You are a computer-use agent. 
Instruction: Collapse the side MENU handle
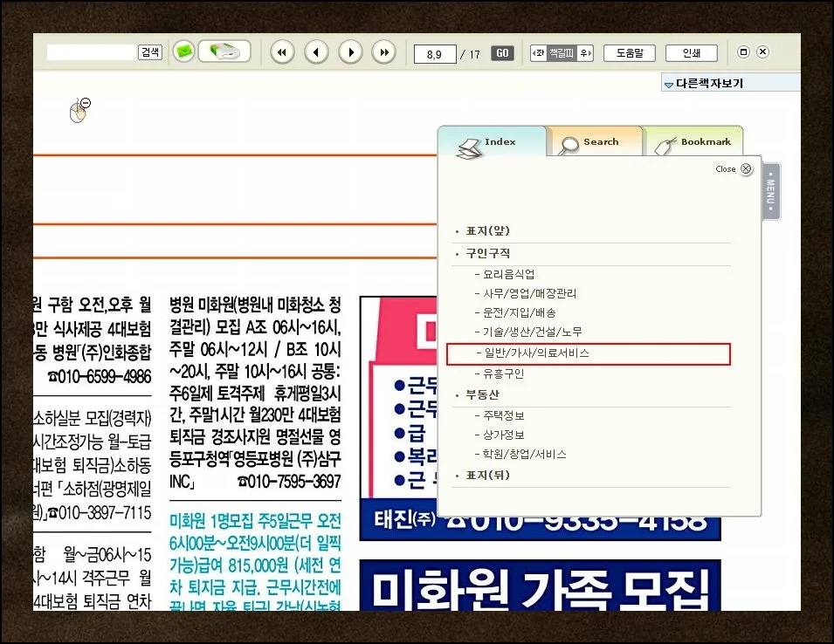pos(771,191)
